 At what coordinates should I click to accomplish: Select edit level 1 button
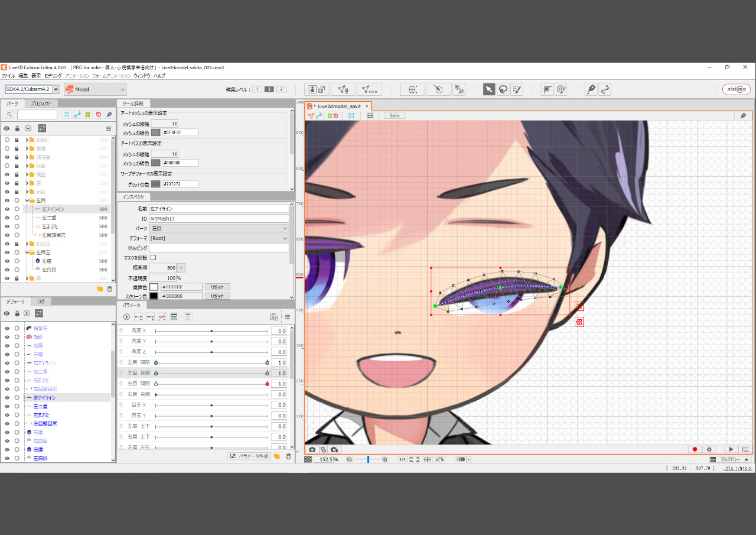pyautogui.click(x=258, y=89)
